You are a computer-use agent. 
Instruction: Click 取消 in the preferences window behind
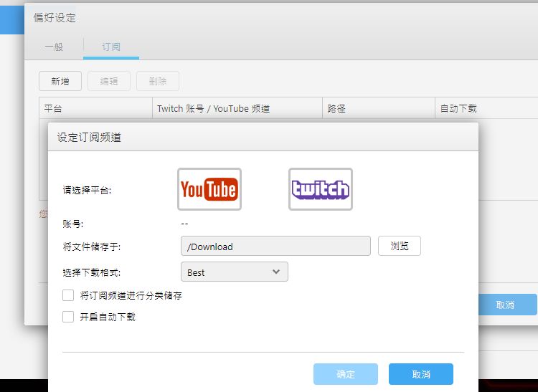(x=507, y=305)
